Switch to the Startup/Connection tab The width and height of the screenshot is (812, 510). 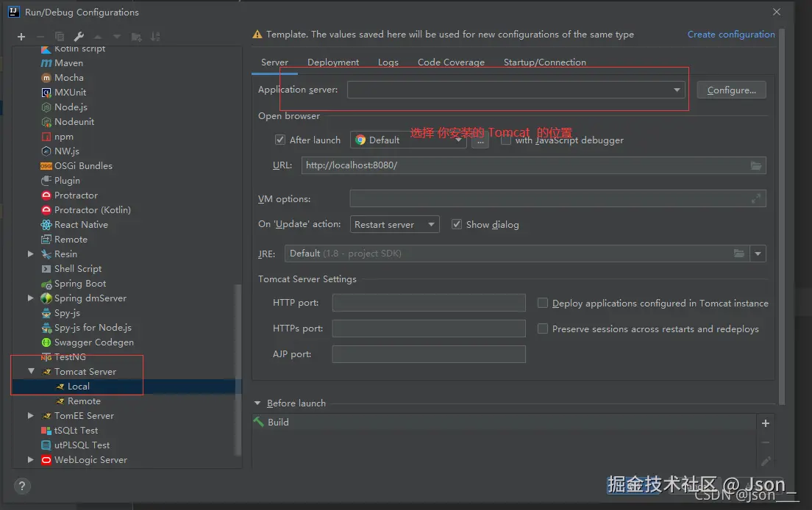pos(545,62)
